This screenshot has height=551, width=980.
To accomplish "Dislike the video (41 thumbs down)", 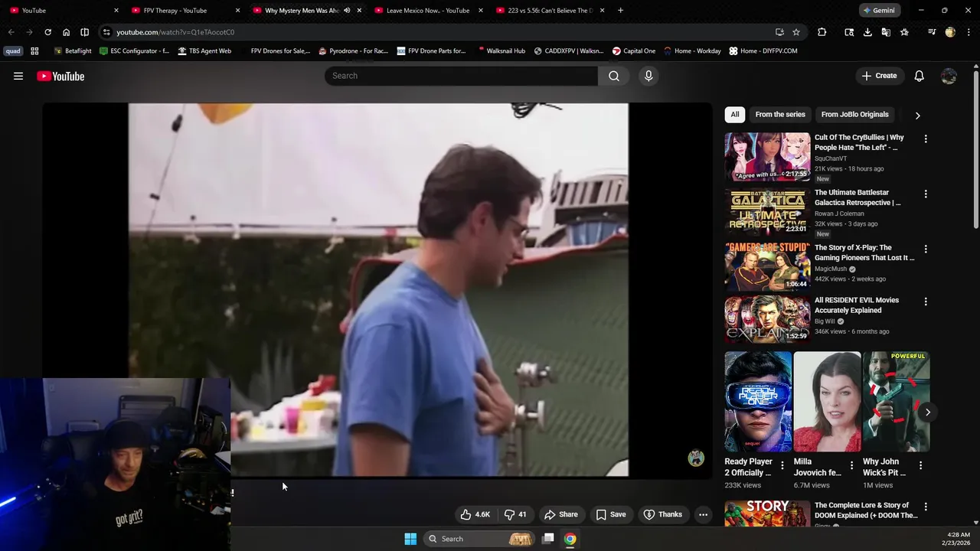I will [516, 514].
